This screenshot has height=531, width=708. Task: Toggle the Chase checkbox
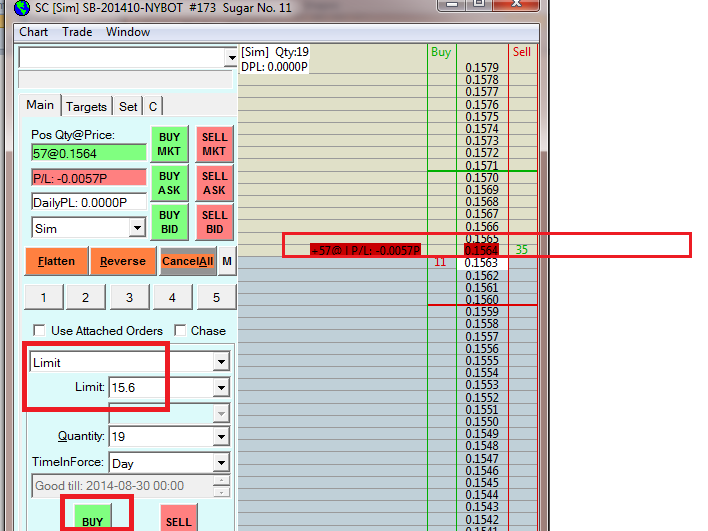(180, 331)
